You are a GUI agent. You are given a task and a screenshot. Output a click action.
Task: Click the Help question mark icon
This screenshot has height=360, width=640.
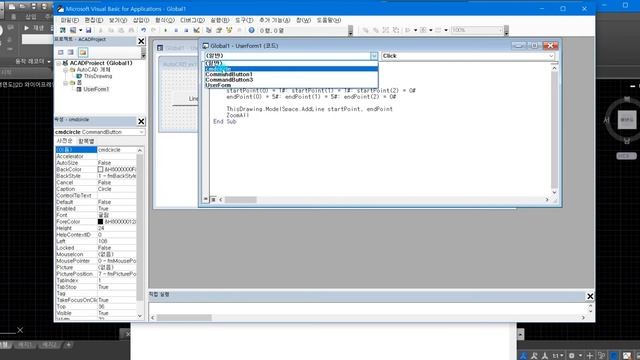251,30
